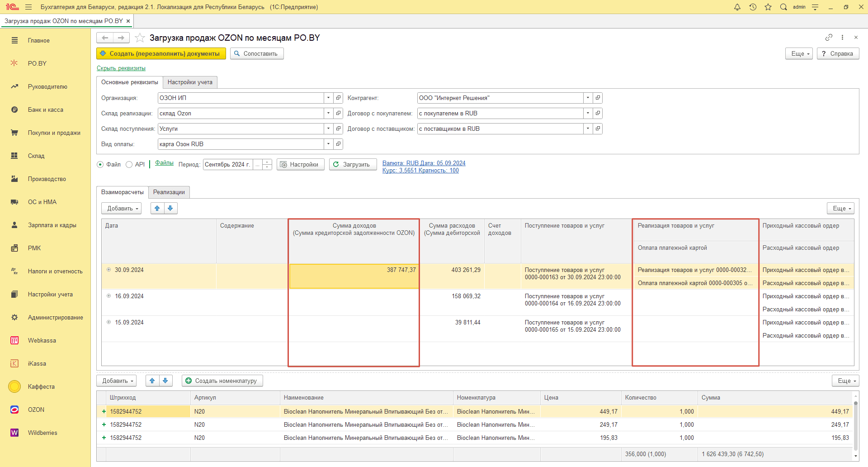Open the Производство sidebar section
Viewport: 868px width, 467px height.
pyautogui.click(x=47, y=179)
